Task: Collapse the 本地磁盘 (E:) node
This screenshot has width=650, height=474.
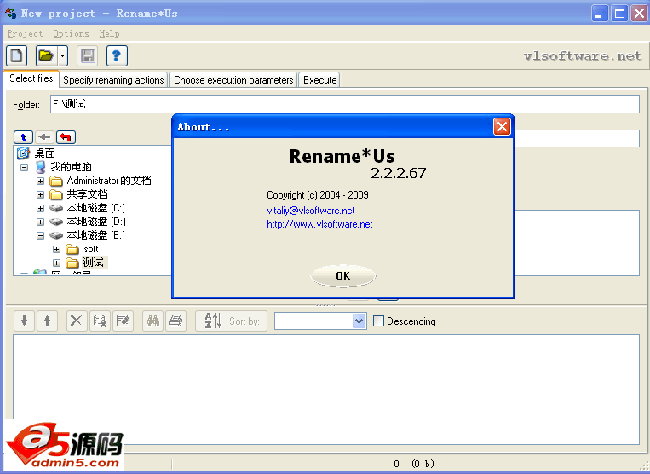Action: coord(40,236)
